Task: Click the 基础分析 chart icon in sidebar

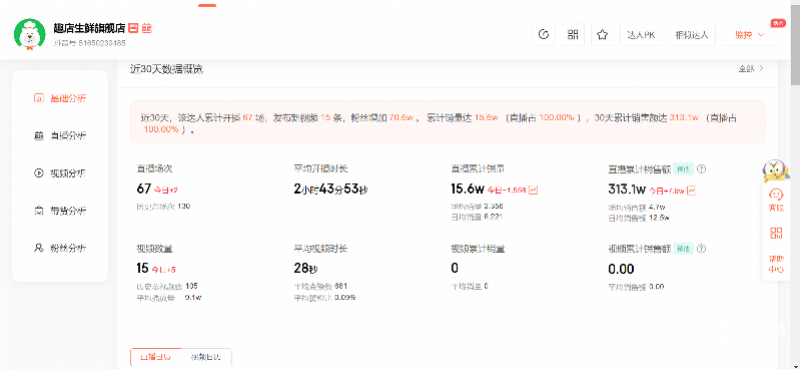Action: pyautogui.click(x=38, y=99)
